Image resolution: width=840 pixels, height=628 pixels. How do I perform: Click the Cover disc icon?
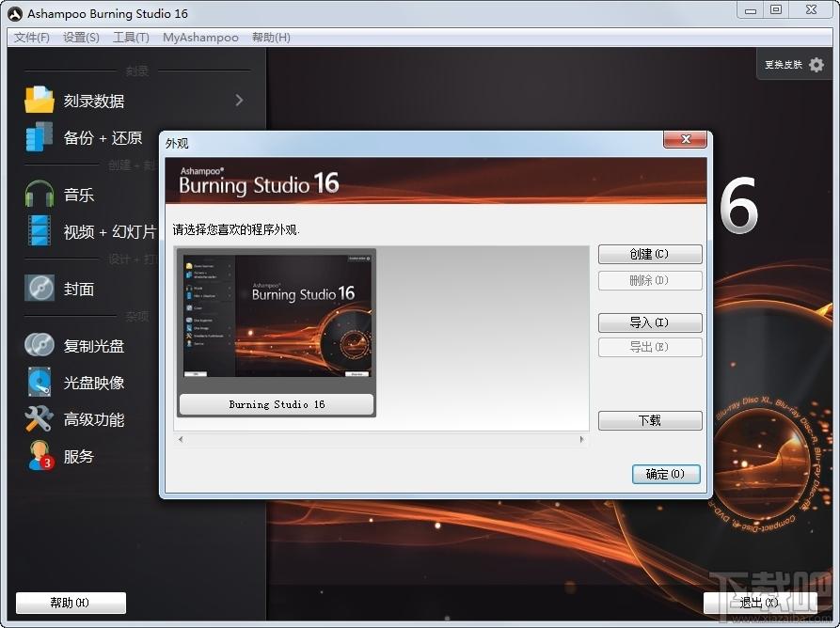(40, 288)
